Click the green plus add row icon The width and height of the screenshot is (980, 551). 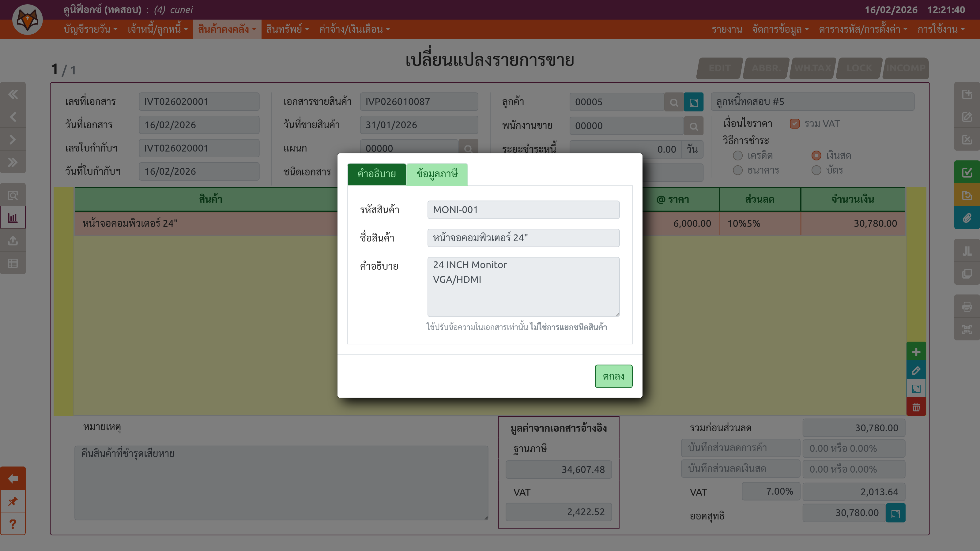pos(916,352)
